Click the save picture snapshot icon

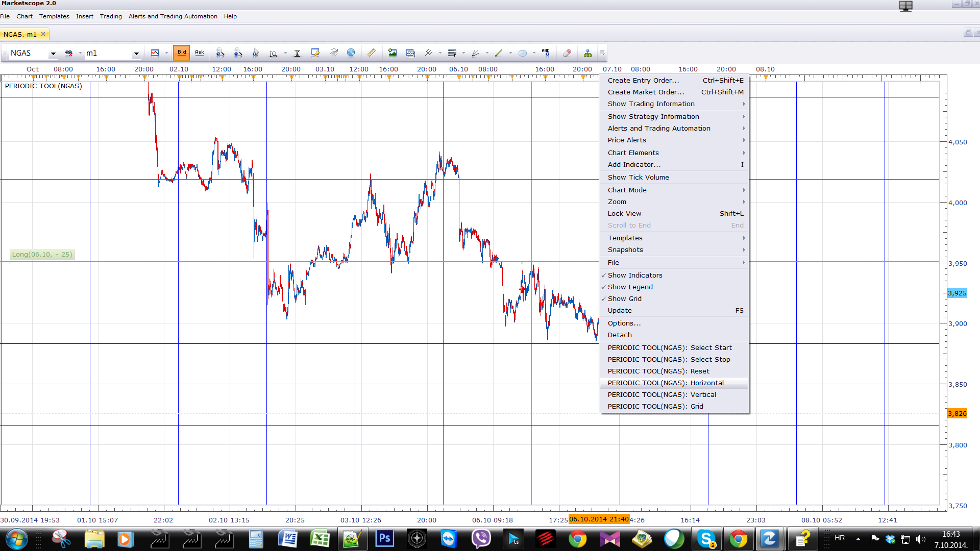pyautogui.click(x=393, y=53)
